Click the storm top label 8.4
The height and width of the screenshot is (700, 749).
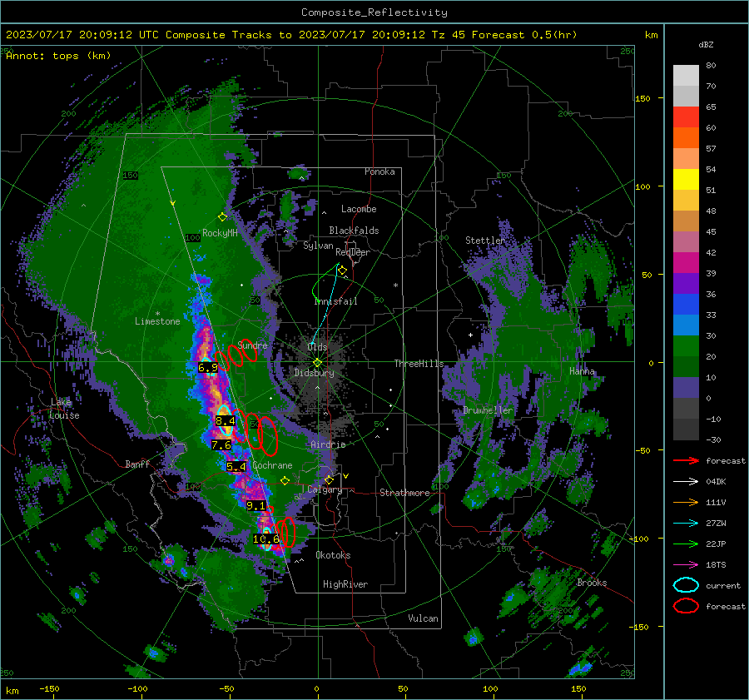coord(225,421)
